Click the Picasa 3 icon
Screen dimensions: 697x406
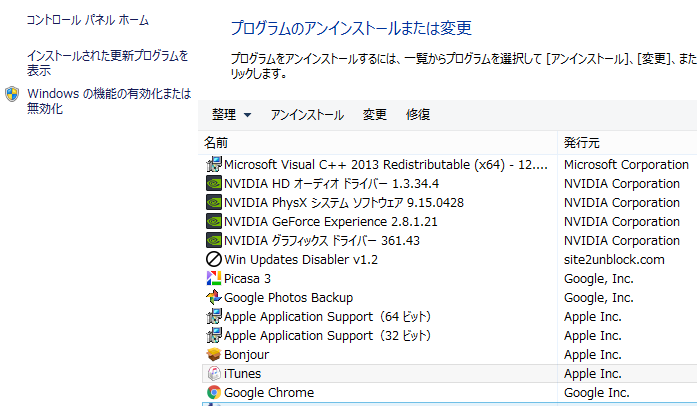[214, 278]
